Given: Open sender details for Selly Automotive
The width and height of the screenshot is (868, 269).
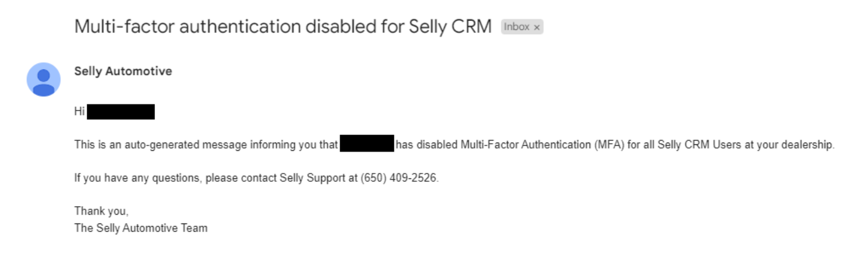Looking at the screenshot, I should 123,71.
